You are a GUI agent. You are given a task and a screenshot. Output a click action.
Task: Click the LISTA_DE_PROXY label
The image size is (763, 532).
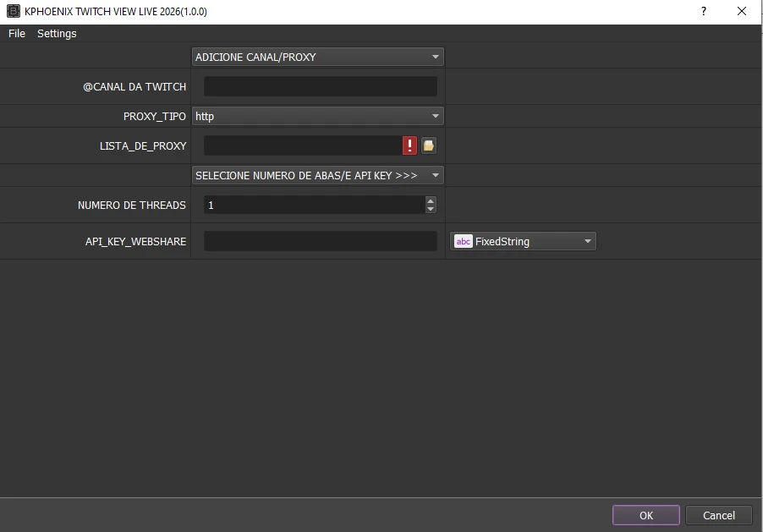[143, 145]
